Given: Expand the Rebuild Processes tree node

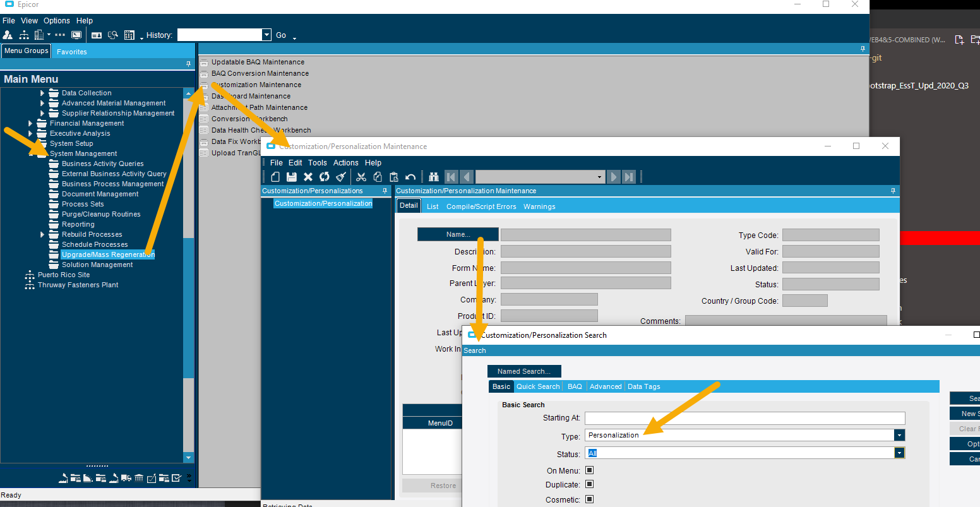Looking at the screenshot, I should (x=42, y=235).
